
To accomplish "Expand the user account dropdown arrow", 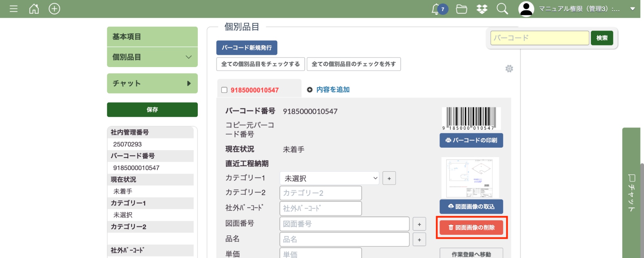I will [x=632, y=9].
